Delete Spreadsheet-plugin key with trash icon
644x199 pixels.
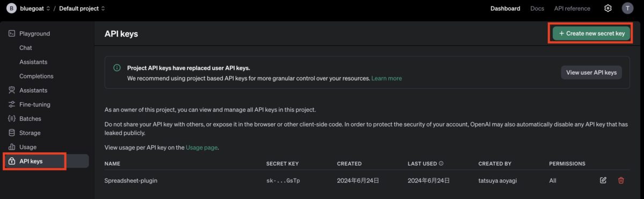click(621, 180)
